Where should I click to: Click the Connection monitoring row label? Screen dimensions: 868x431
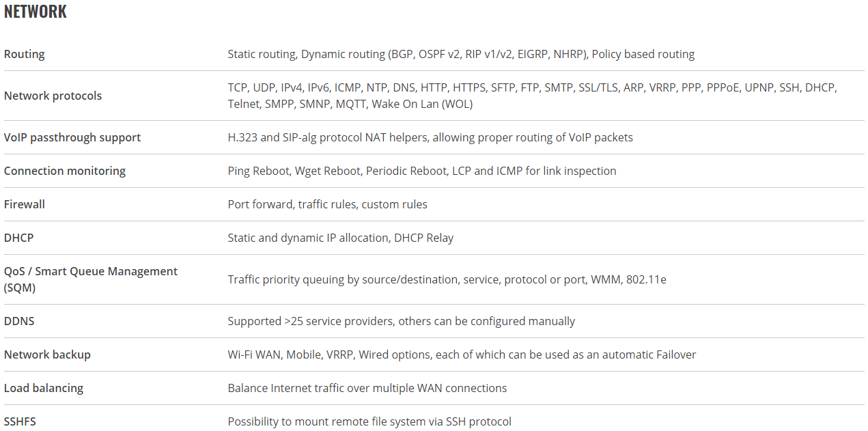point(65,171)
